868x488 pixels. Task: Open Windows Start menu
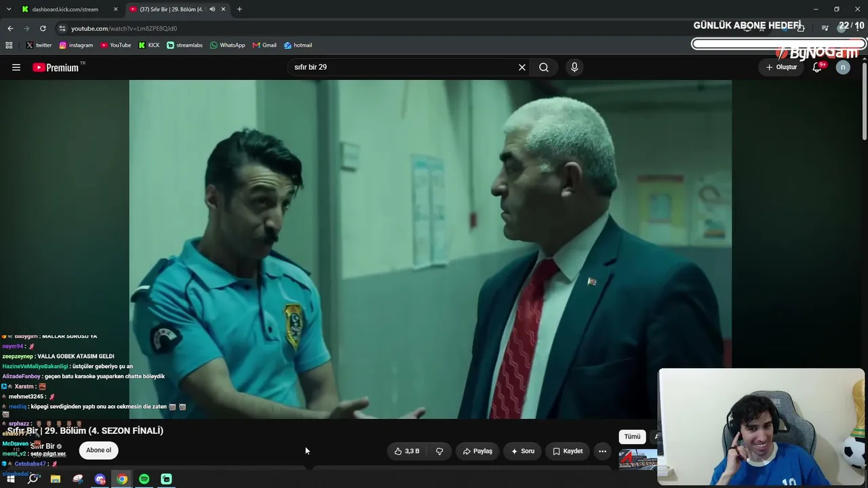tap(11, 479)
